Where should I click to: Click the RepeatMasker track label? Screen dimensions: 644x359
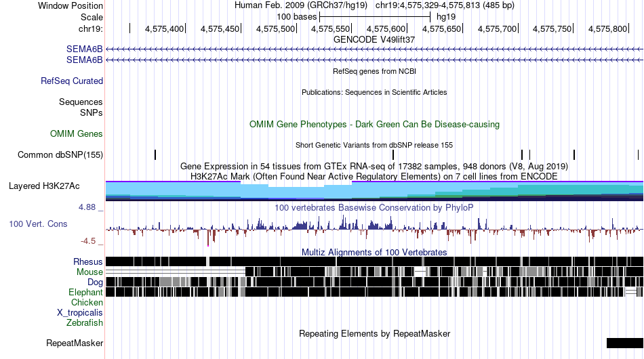pyautogui.click(x=75, y=343)
